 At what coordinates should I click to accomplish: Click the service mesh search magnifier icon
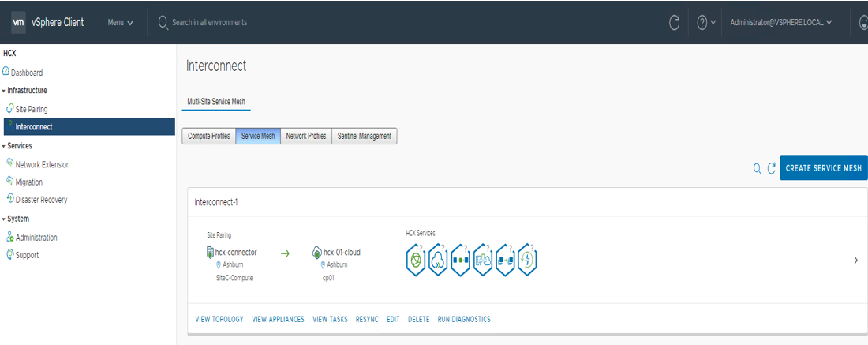coord(758,168)
